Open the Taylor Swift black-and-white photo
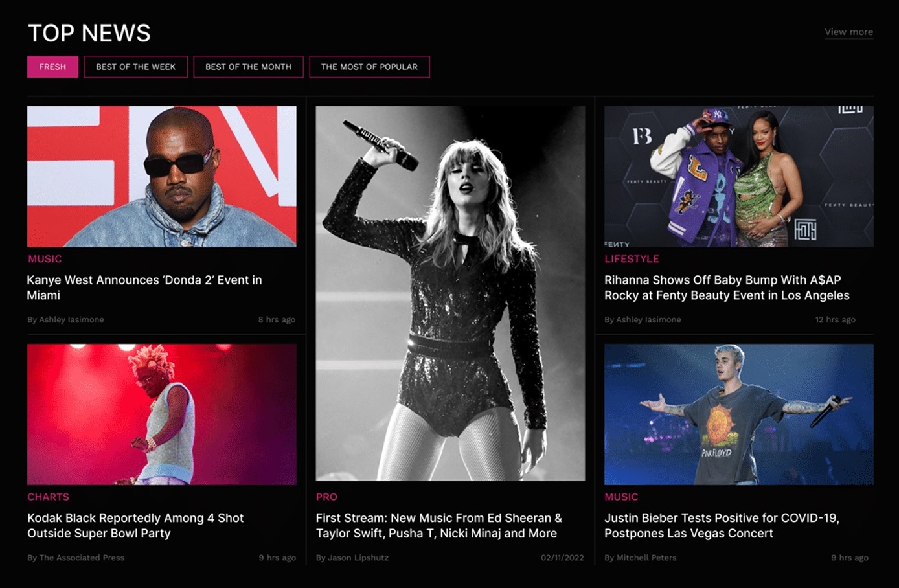 [x=450, y=293]
